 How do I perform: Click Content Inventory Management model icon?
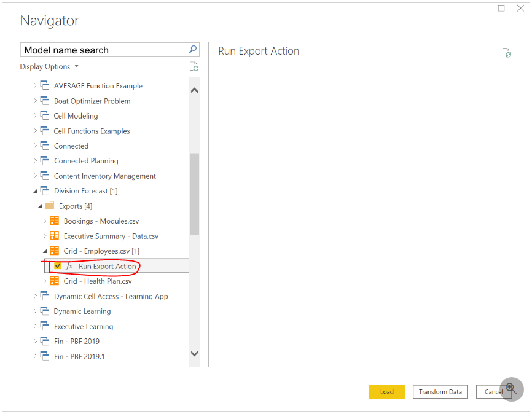[45, 176]
